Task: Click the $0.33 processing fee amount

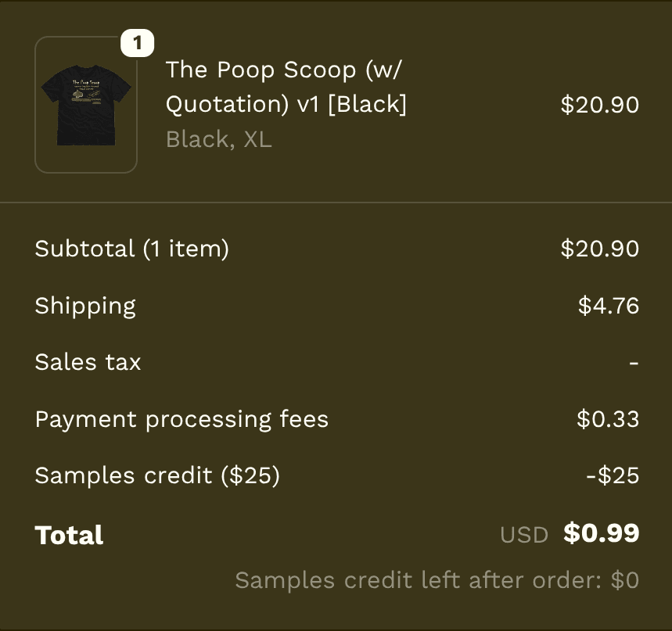Action: click(x=608, y=419)
